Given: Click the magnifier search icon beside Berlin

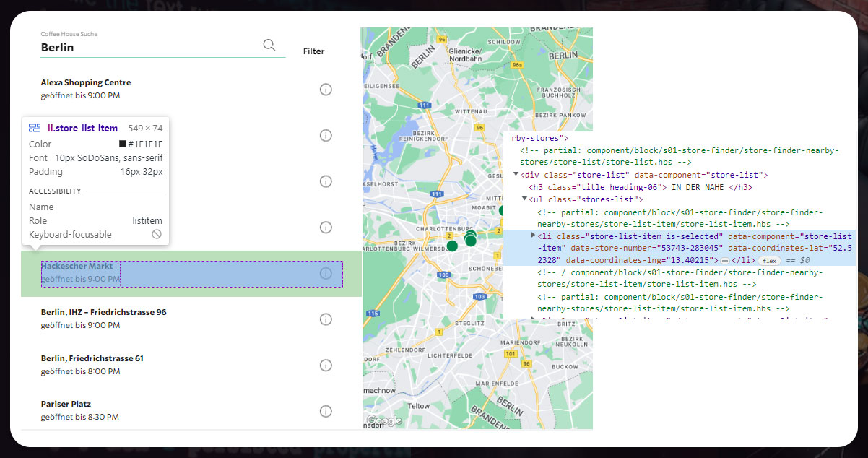Looking at the screenshot, I should point(269,46).
